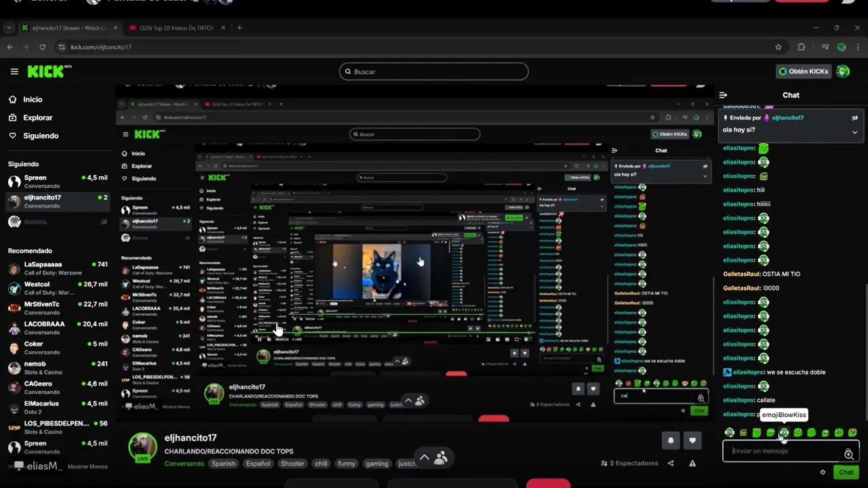Reload the page
Image resolution: width=868 pixels, height=488 pixels.
click(x=42, y=47)
